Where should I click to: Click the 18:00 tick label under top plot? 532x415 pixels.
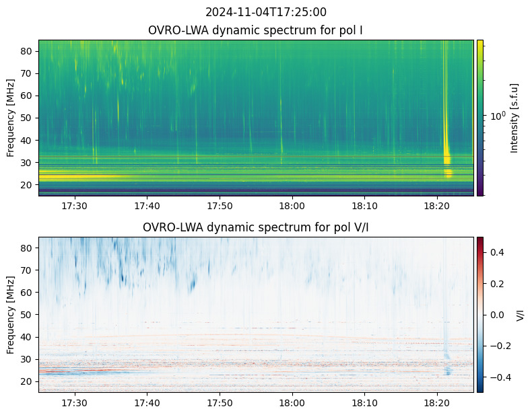pos(292,206)
